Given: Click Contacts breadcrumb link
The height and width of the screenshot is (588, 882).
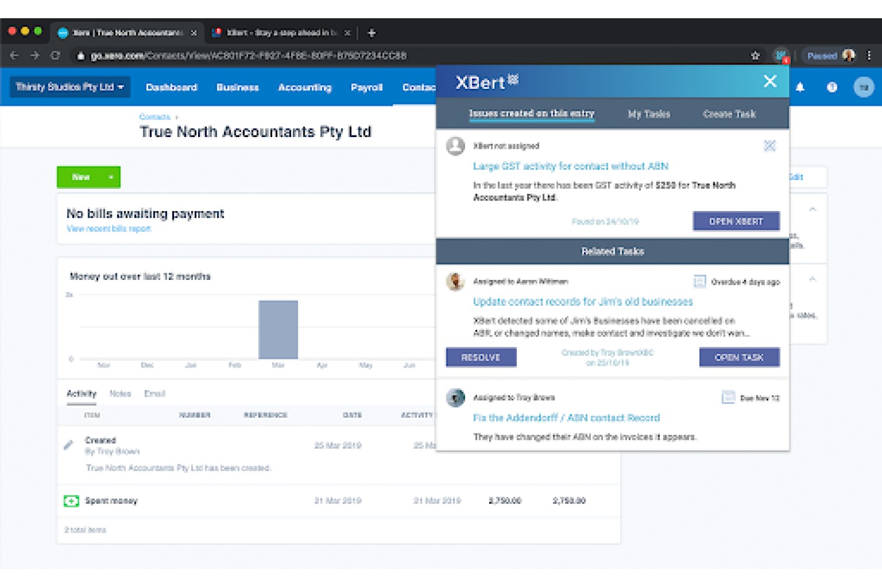Looking at the screenshot, I should click(x=155, y=117).
